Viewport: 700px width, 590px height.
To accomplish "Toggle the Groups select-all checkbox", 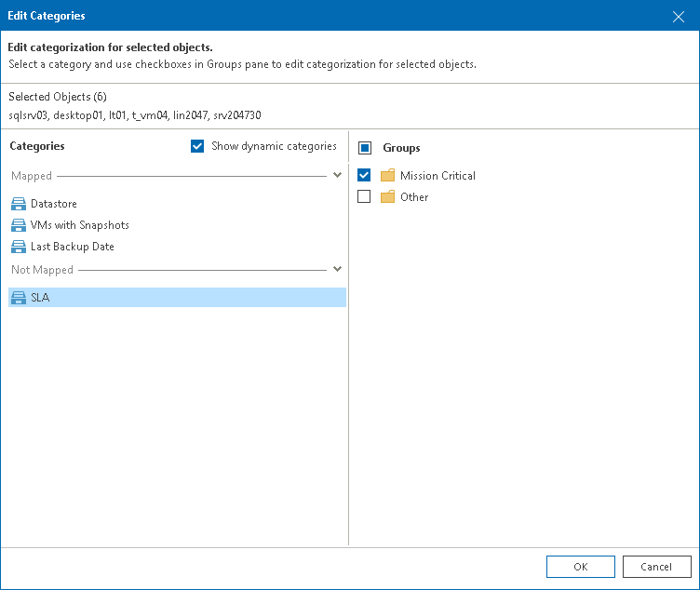I will click(x=365, y=148).
